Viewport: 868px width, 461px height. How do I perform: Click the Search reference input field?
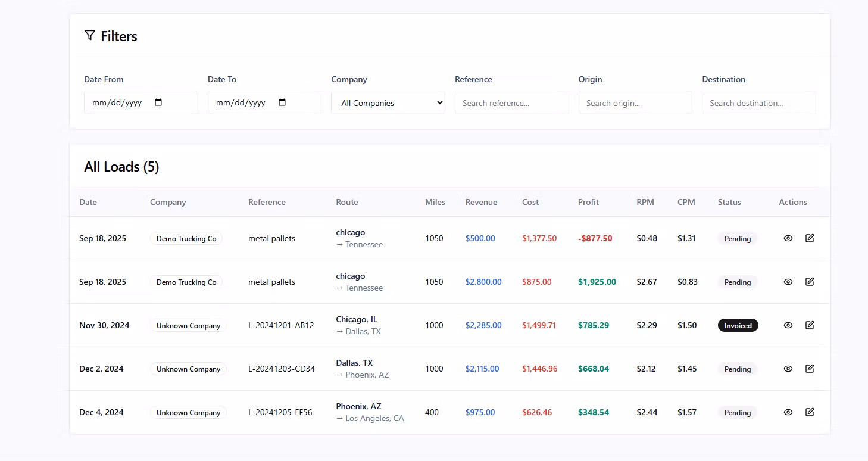pyautogui.click(x=511, y=102)
